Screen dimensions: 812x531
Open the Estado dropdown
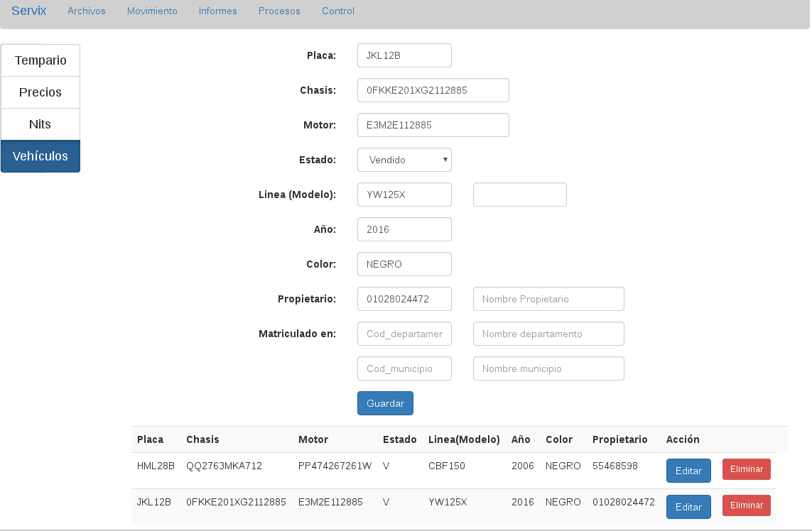pos(404,160)
